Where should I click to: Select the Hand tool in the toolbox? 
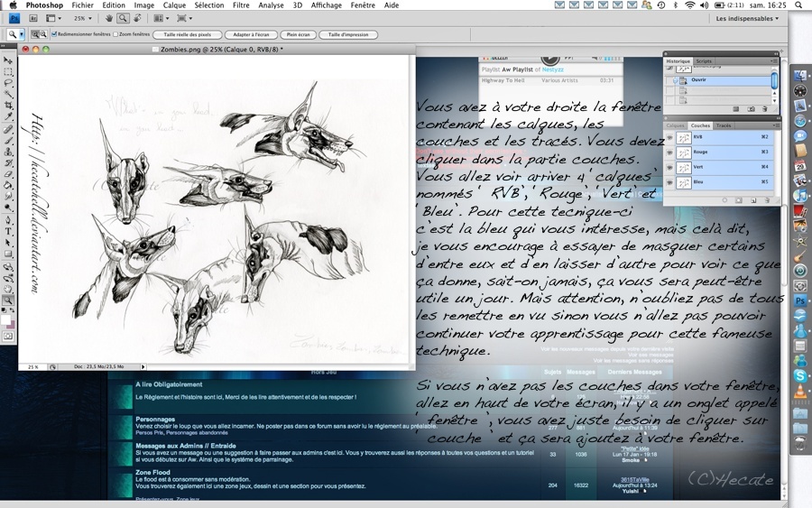coord(8,291)
